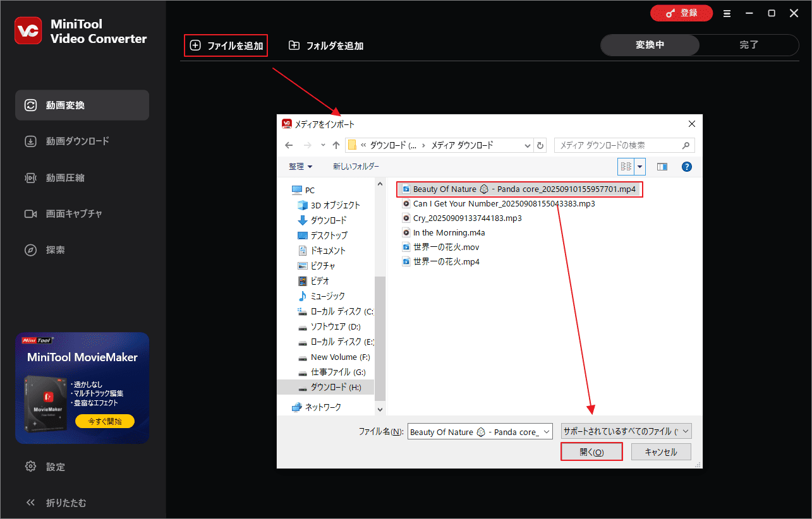
Task: Click 開く(O) to open file
Action: tap(591, 452)
